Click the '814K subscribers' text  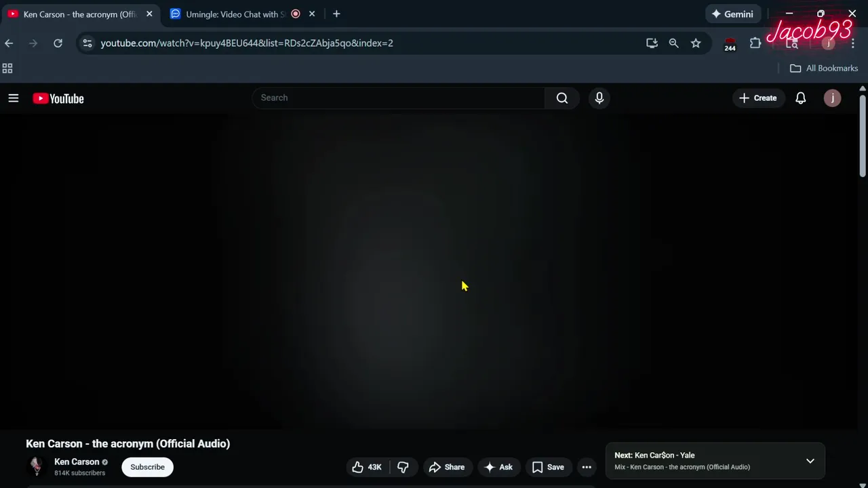pyautogui.click(x=79, y=473)
